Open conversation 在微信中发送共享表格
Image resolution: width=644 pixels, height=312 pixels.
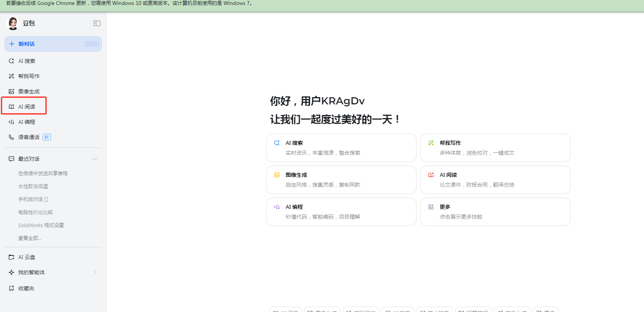pyautogui.click(x=43, y=173)
